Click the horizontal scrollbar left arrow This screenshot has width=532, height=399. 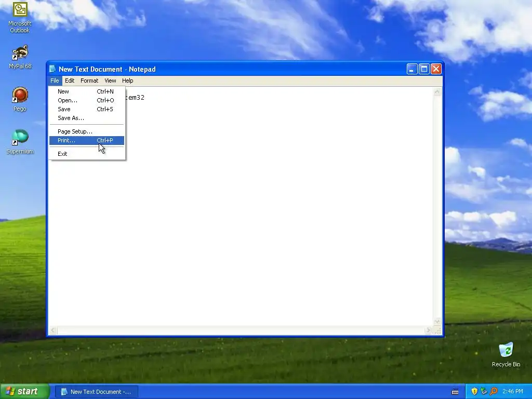pos(54,330)
